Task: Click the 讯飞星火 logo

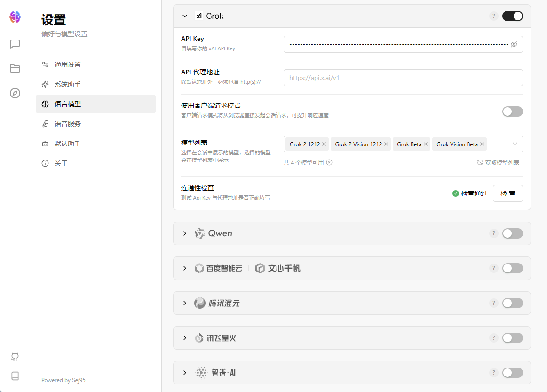Action: 215,338
